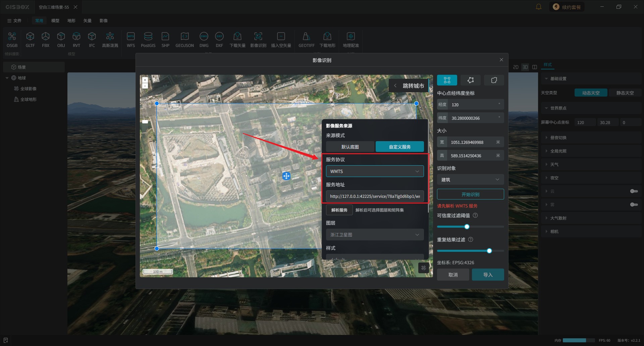Click the notification bell icon
Image resolution: width=644 pixels, height=346 pixels.
539,7
